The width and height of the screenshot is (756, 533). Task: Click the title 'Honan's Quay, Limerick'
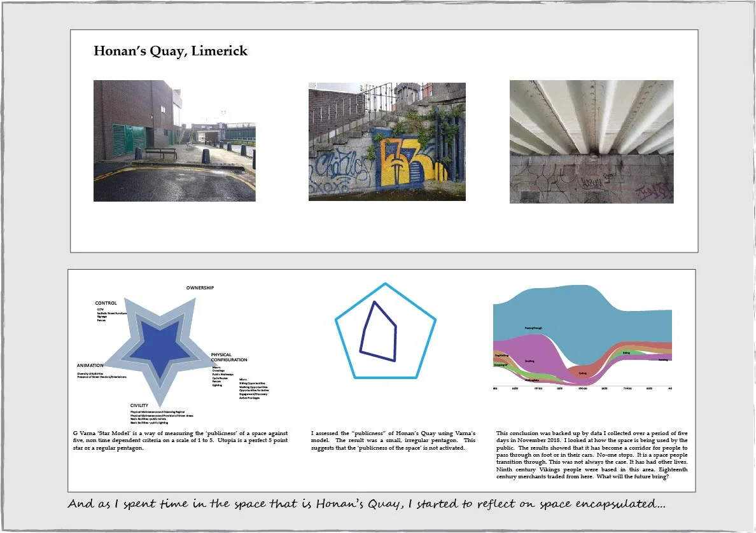click(x=170, y=51)
